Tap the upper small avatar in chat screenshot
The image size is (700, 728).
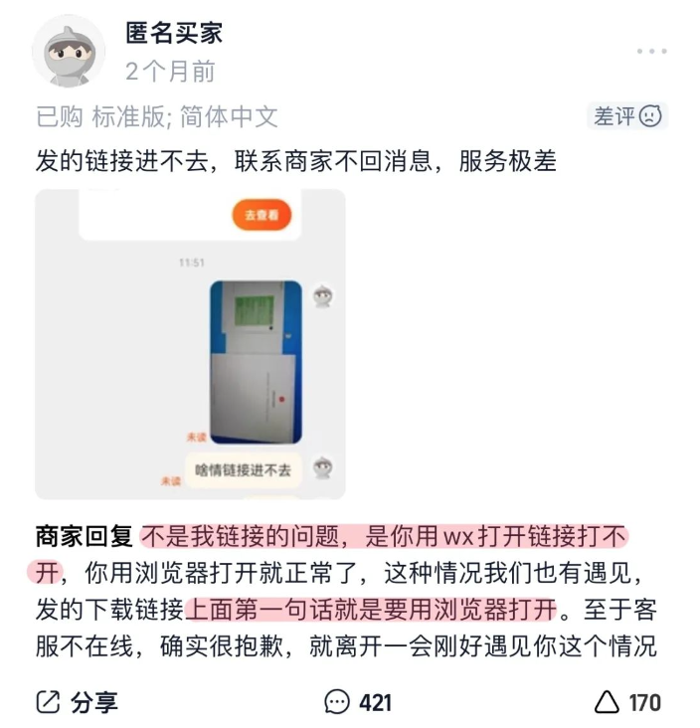(x=323, y=295)
